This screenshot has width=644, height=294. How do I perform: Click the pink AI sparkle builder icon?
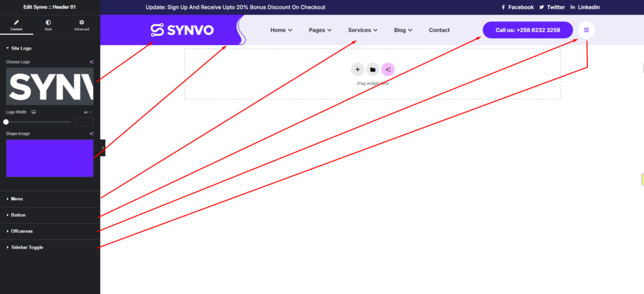tap(388, 70)
